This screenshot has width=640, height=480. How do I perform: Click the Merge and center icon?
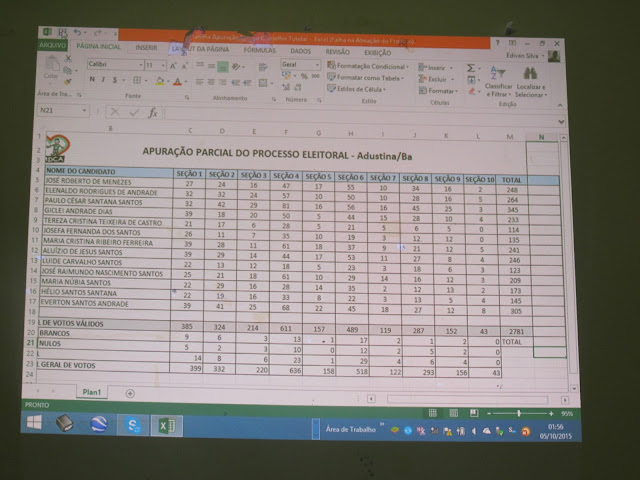pos(263,83)
